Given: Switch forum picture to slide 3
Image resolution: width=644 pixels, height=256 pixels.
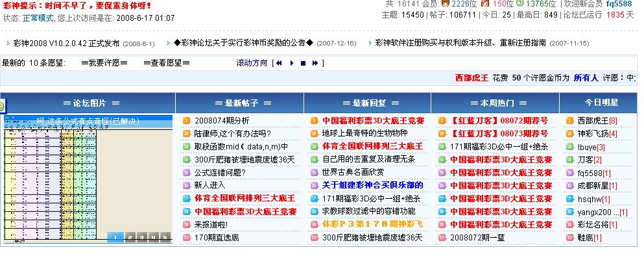Looking at the screenshot, I should coord(141,237).
